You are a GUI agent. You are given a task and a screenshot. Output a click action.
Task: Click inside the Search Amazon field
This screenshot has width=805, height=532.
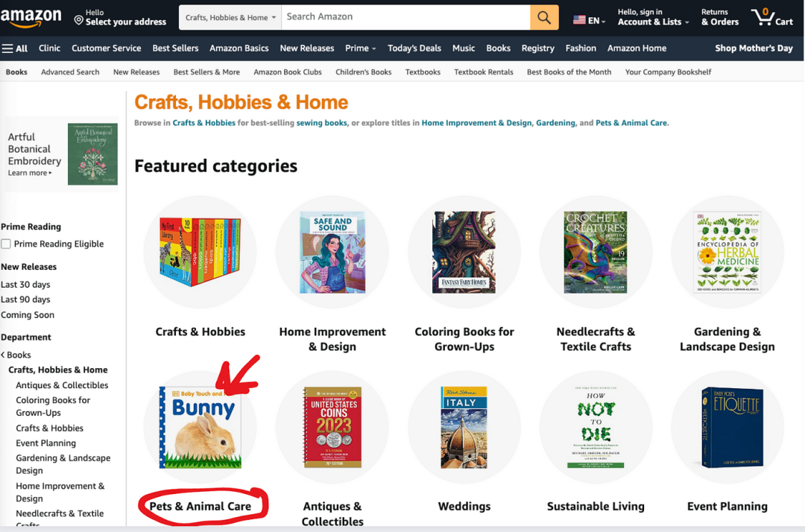coord(405,17)
